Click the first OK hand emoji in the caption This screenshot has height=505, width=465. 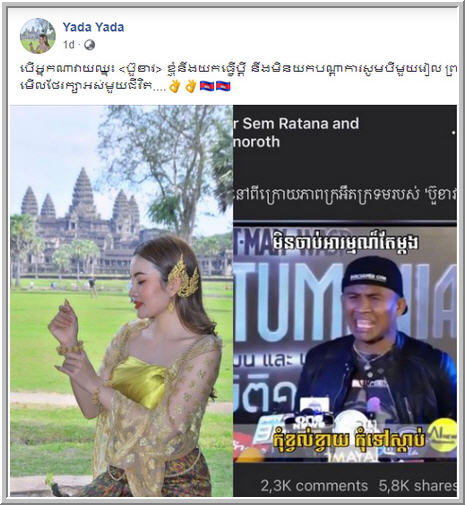tap(175, 86)
